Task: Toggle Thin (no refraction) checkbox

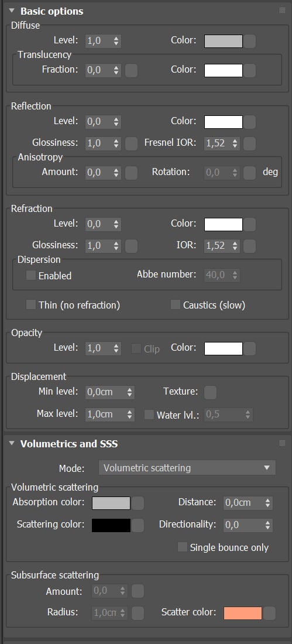Action: [31, 305]
